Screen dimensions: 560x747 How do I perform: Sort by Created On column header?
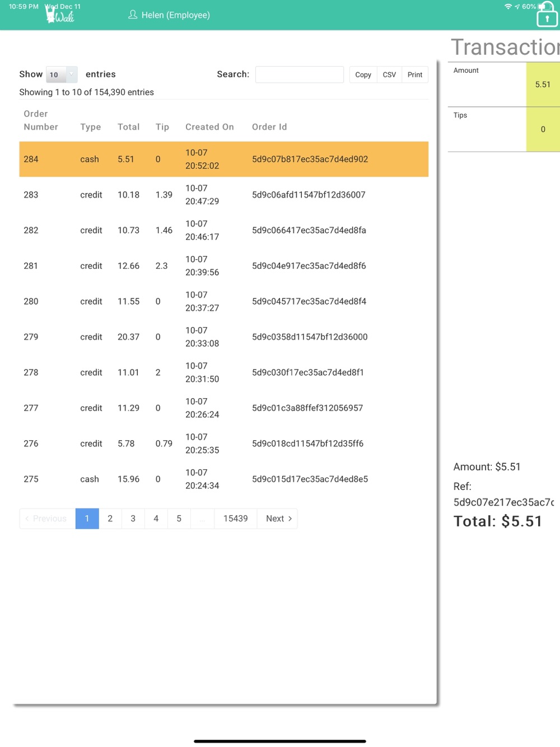(209, 127)
